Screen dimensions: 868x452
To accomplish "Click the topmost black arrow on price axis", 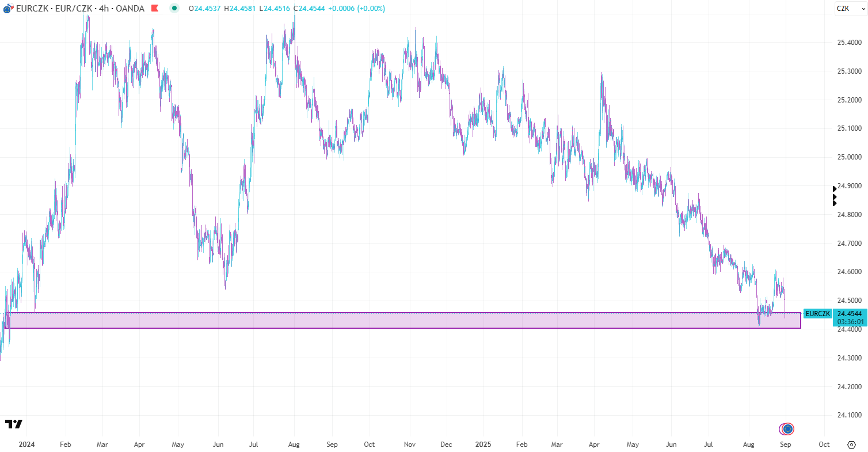I will 835,189.
